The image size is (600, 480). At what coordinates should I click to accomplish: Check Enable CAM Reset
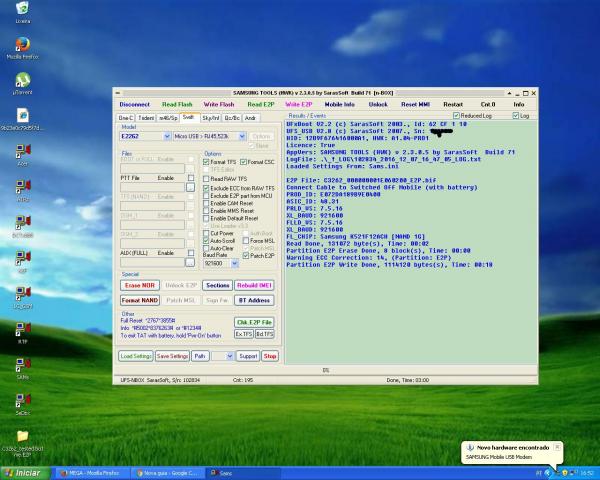click(206, 203)
